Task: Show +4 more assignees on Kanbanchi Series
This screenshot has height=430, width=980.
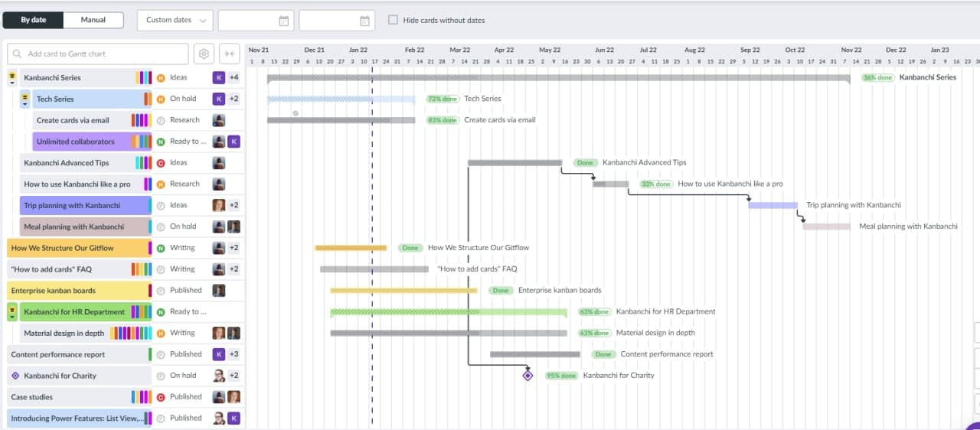Action: tap(234, 77)
